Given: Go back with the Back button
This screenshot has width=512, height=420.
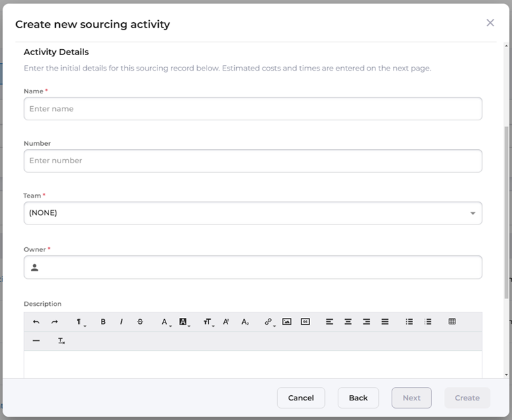Looking at the screenshot, I should tap(358, 398).
